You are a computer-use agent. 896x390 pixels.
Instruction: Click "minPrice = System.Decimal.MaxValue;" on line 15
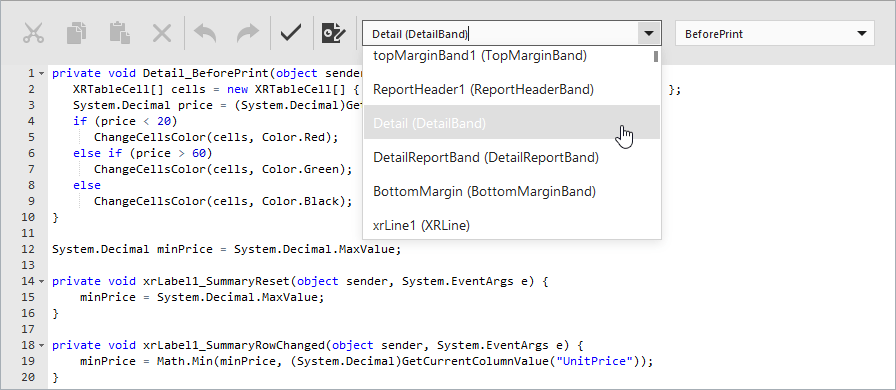coord(202,297)
